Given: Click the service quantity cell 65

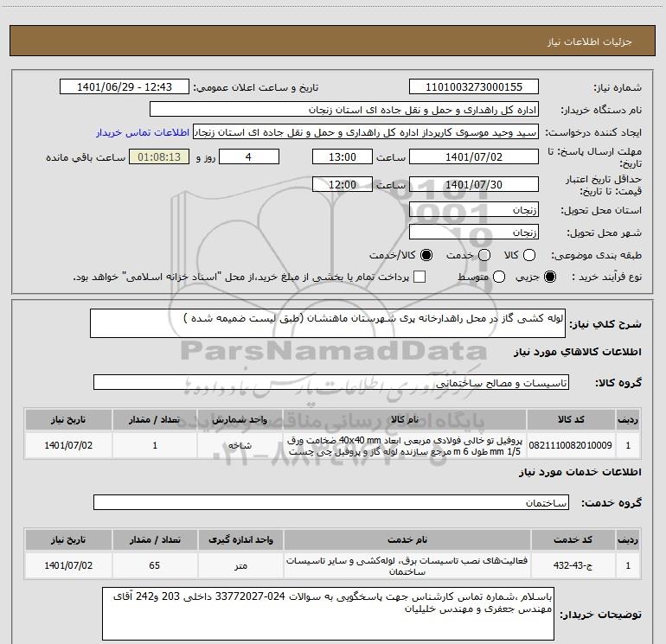Looking at the screenshot, I should (x=155, y=565).
